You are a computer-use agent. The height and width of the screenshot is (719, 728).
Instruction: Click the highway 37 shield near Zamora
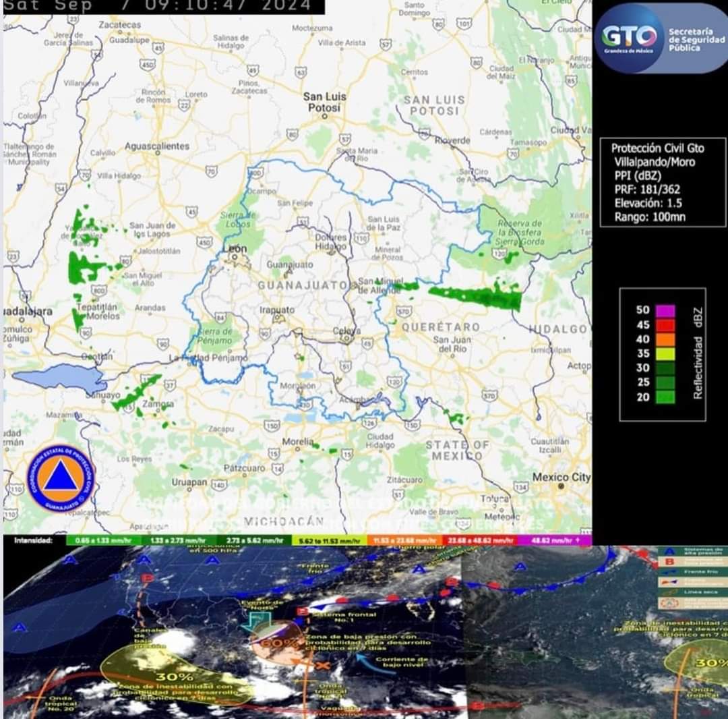coord(170,385)
